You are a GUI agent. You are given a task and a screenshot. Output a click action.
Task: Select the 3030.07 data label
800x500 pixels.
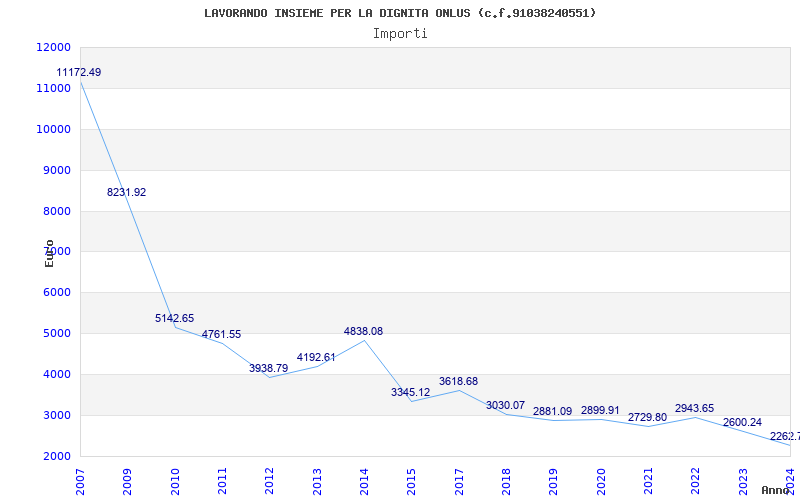506,406
